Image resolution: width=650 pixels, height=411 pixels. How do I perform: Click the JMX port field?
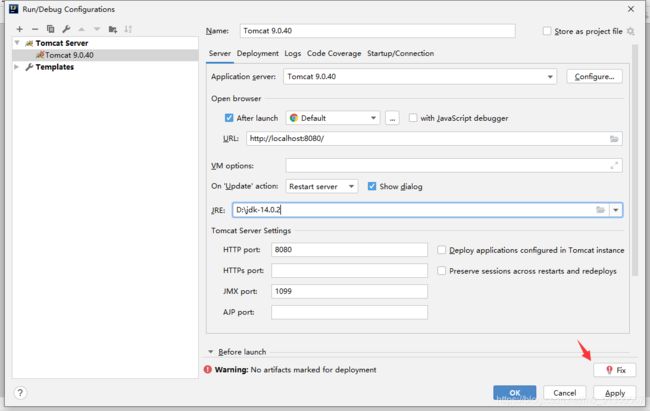click(x=349, y=291)
